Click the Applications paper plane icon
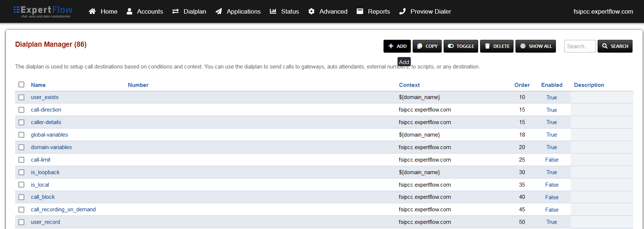This screenshot has width=644, height=229. tap(218, 11)
